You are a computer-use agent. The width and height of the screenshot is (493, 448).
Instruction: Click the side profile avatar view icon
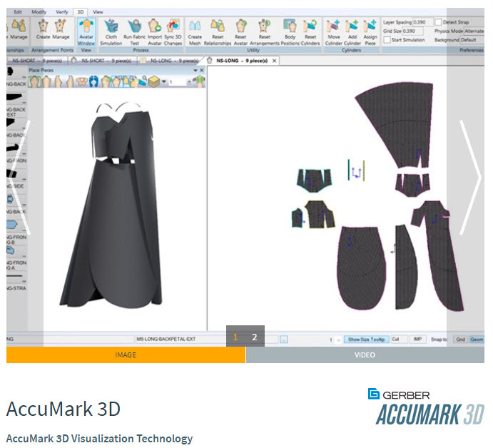click(59, 81)
